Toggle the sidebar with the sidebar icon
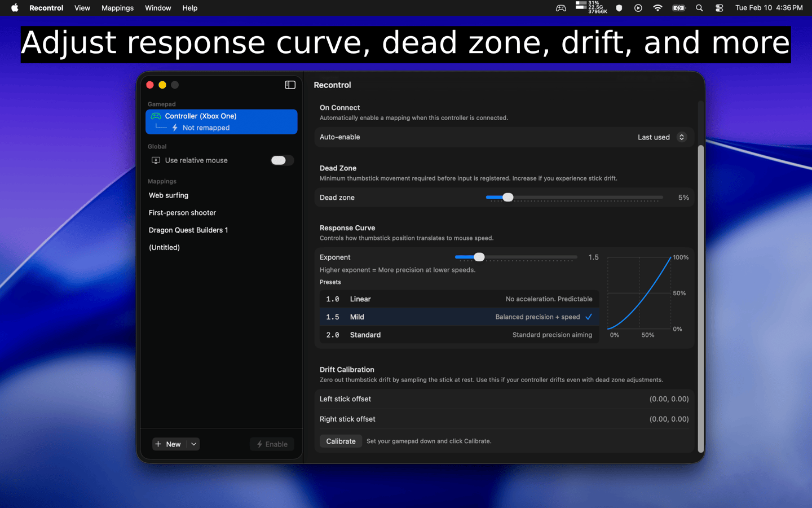 point(290,85)
